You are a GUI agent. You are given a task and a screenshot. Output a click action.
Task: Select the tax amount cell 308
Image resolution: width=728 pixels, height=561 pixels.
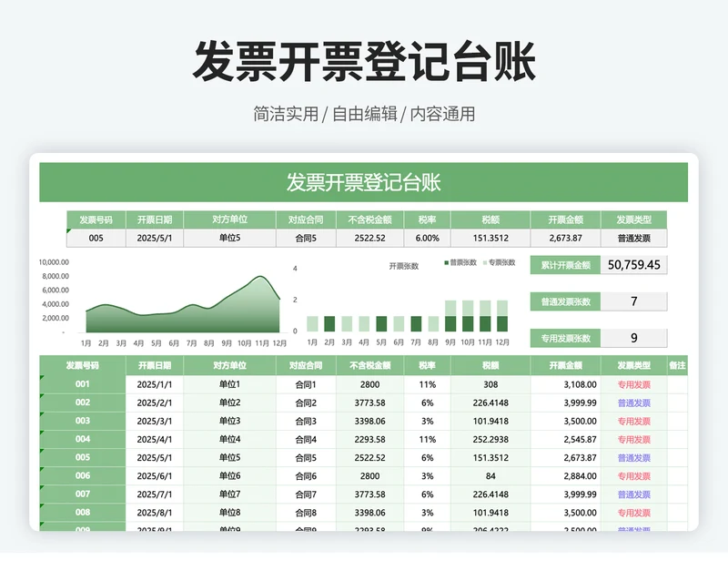(x=490, y=384)
